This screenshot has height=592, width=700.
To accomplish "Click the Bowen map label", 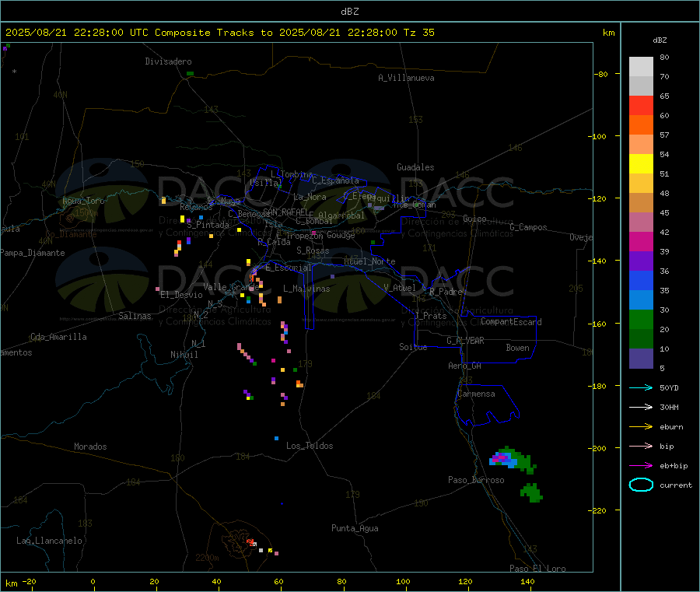I will 517,348.
